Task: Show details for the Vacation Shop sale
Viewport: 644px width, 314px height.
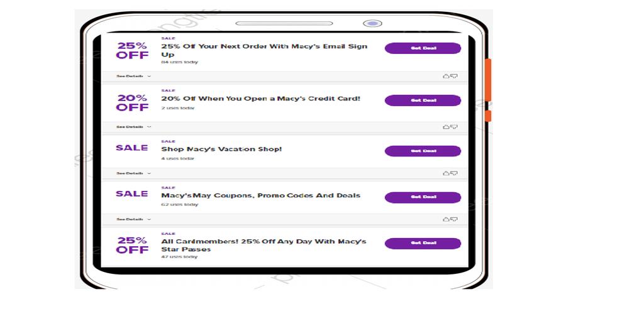Action: (133, 173)
